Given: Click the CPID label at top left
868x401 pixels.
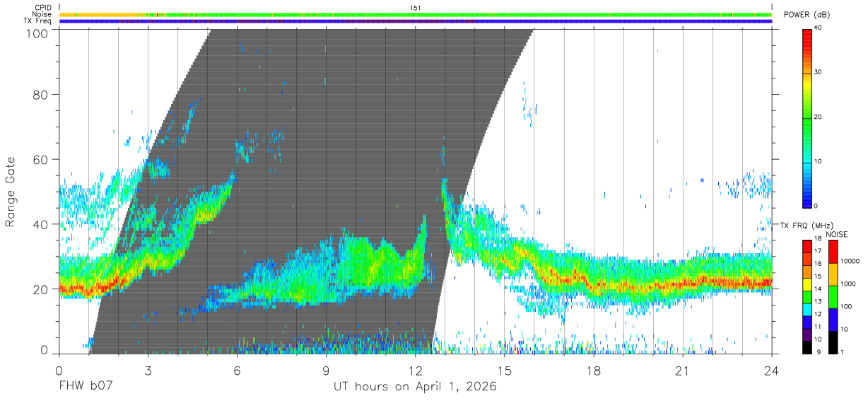Looking at the screenshot, I should click(42, 7).
